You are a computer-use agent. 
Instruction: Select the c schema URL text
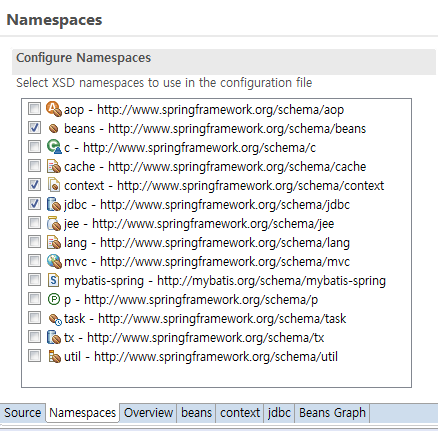point(199,148)
